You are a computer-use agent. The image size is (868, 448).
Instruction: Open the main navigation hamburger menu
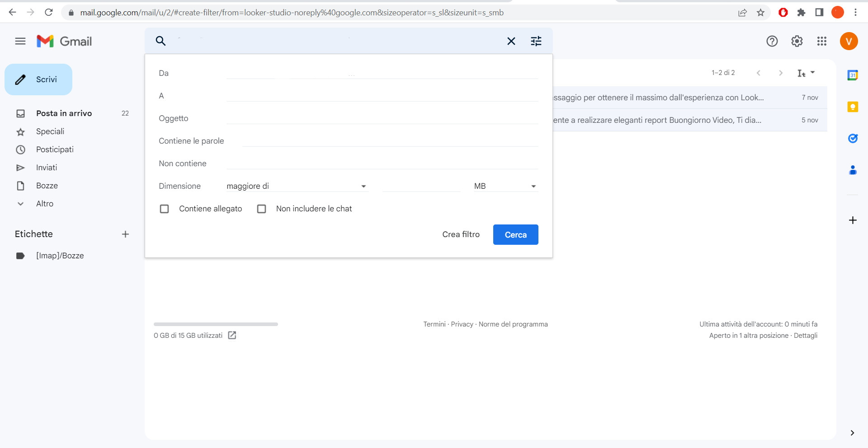point(20,41)
